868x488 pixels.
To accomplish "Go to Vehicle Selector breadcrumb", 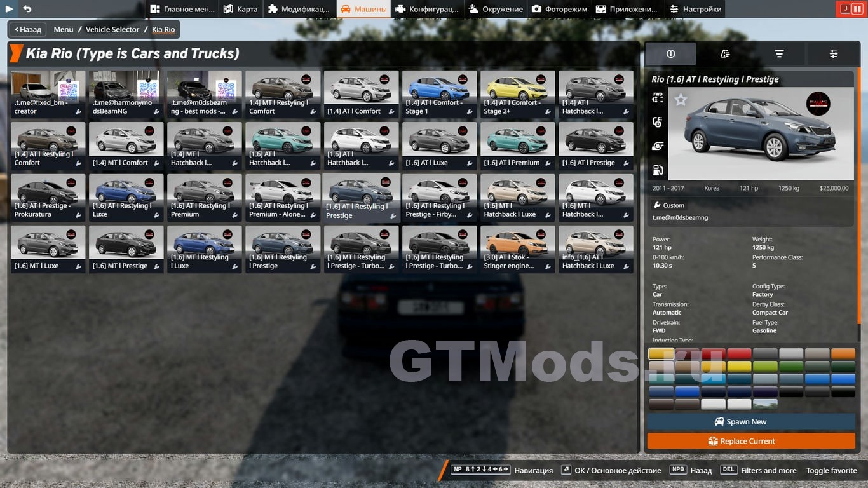I will pos(112,29).
